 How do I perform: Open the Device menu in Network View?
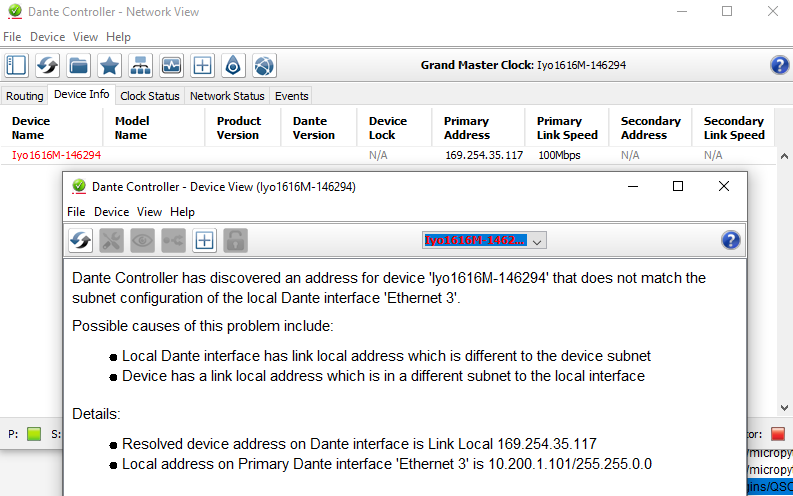point(48,37)
